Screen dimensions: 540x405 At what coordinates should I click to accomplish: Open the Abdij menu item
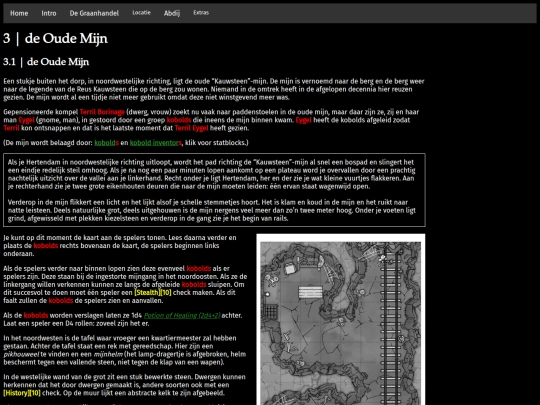172,13
